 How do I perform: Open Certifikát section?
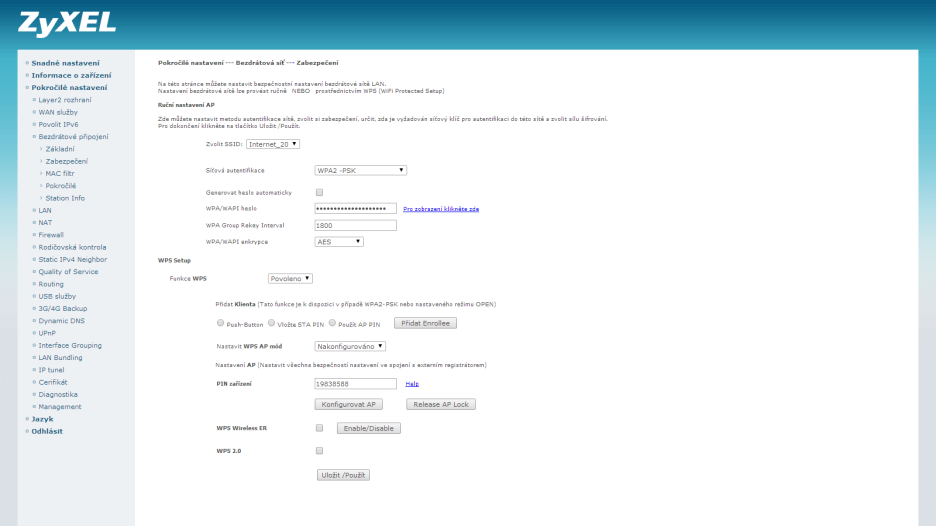pos(53,382)
